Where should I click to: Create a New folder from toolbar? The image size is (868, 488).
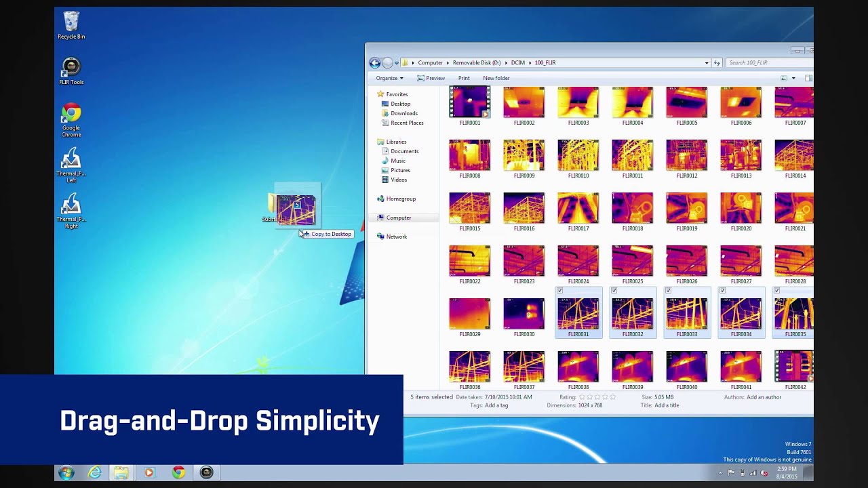point(496,78)
